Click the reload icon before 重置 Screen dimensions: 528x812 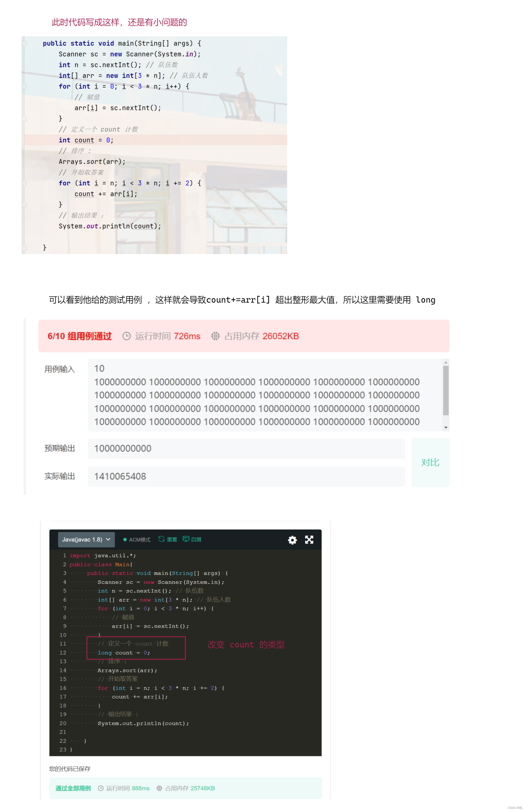click(162, 539)
